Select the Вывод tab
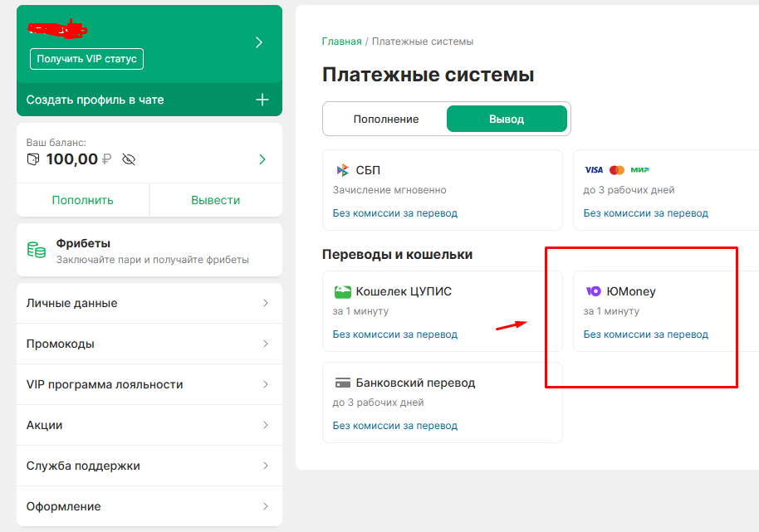759x532 pixels. click(x=507, y=119)
